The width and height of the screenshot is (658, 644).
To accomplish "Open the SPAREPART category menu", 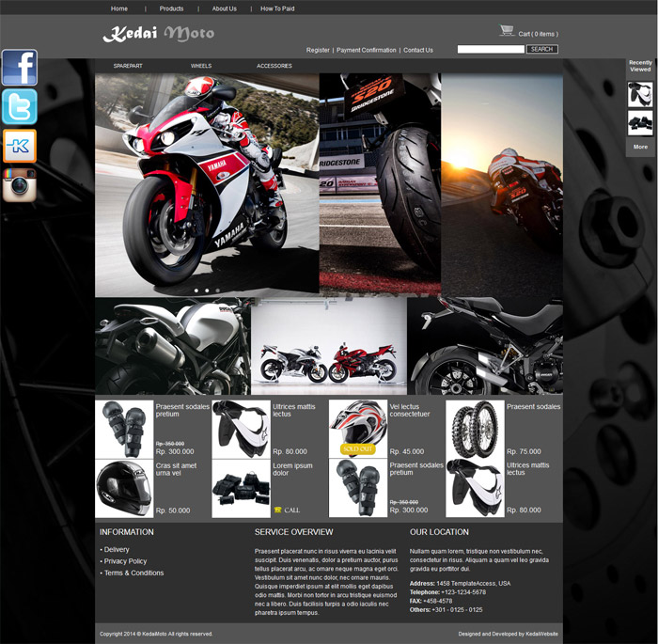I will coord(128,66).
